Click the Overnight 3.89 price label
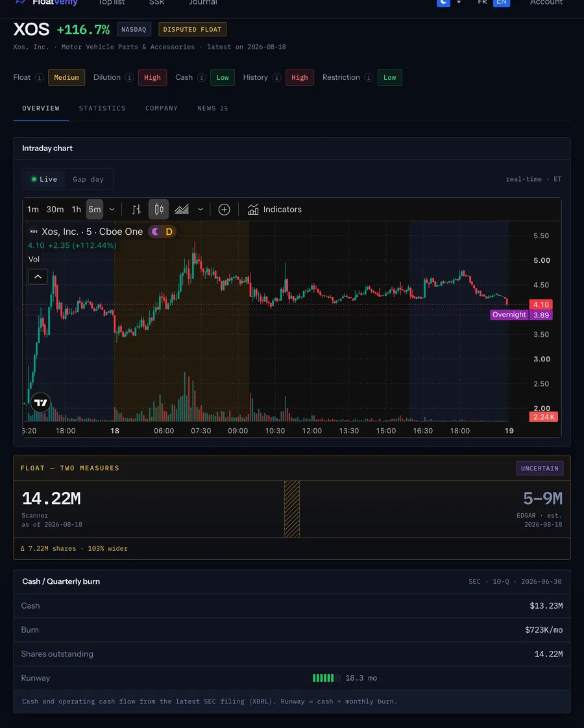Image resolution: width=584 pixels, height=728 pixels. (521, 315)
